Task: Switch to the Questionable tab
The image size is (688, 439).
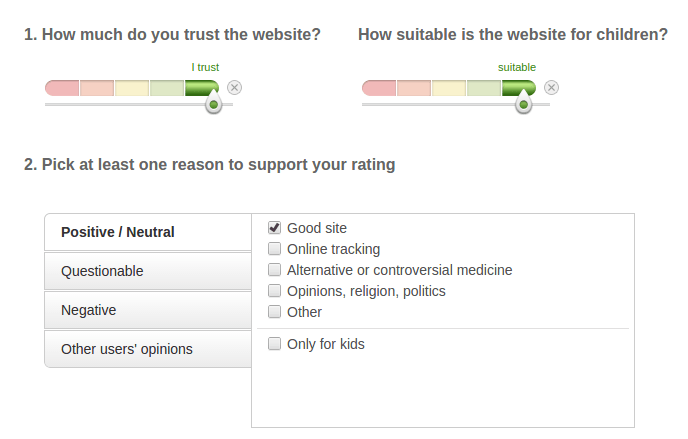Action: click(x=147, y=271)
